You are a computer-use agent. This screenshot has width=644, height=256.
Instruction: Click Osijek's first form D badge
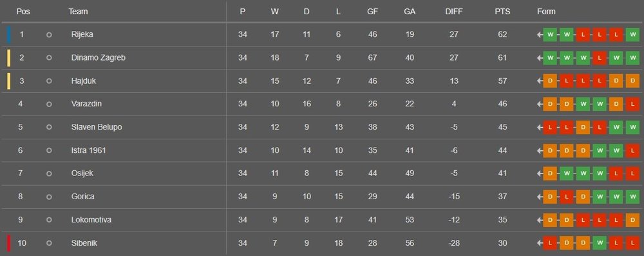point(550,174)
